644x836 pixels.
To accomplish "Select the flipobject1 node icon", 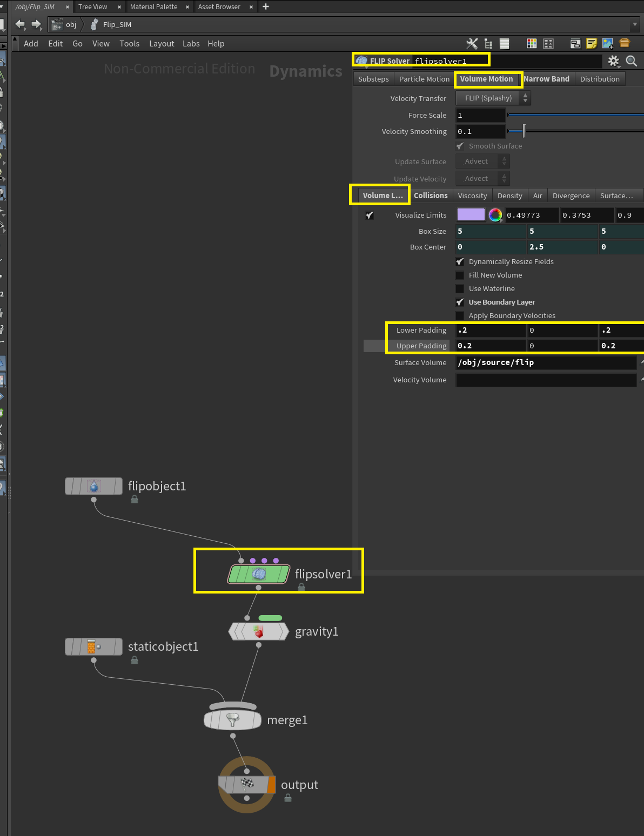I will click(x=94, y=487).
